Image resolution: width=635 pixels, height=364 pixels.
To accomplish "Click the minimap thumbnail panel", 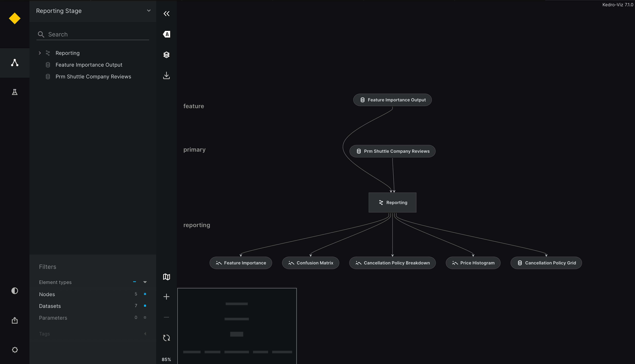I will click(237, 326).
